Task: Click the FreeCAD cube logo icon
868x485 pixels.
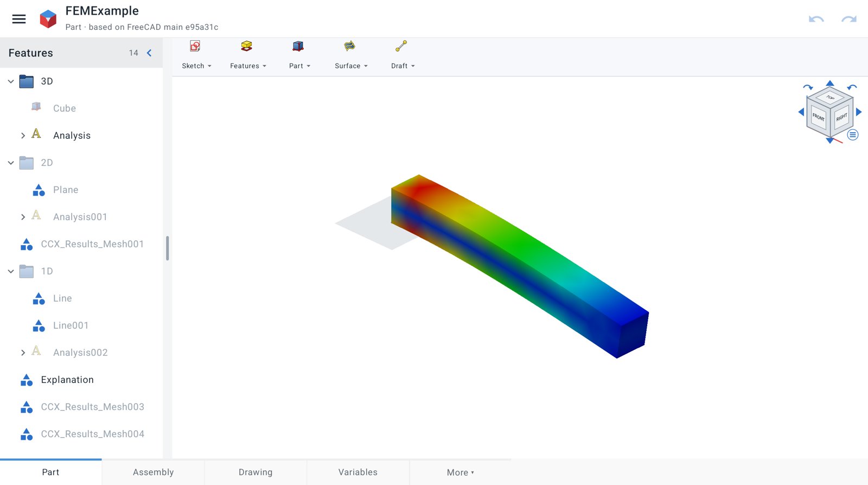Action: [x=48, y=19]
